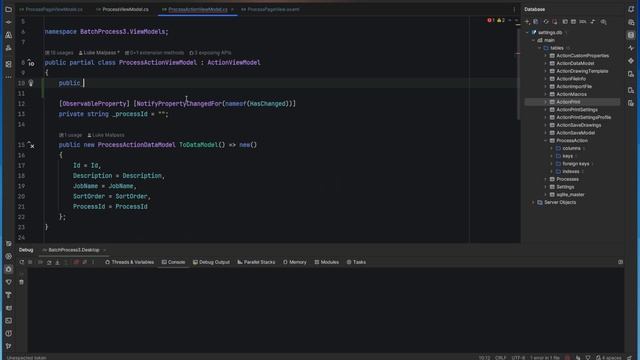Click the three-dots More tool windows icon
The width and height of the screenshot is (640, 360).
tap(8, 77)
